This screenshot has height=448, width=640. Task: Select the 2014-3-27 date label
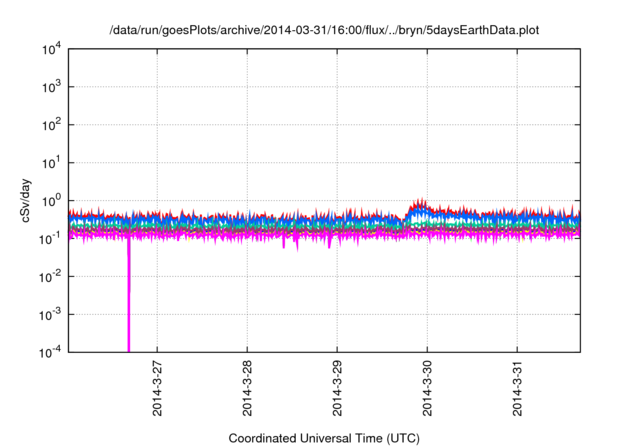click(x=157, y=388)
